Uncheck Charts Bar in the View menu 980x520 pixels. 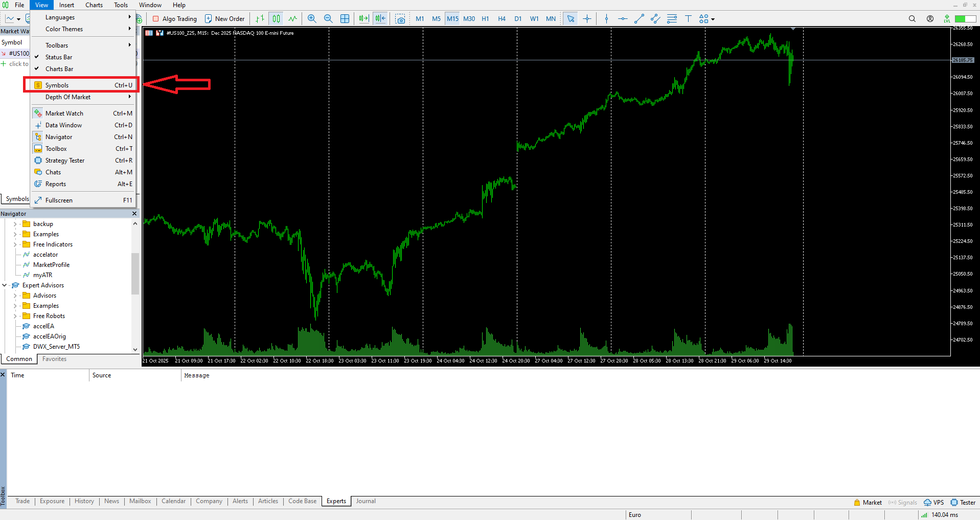point(59,69)
